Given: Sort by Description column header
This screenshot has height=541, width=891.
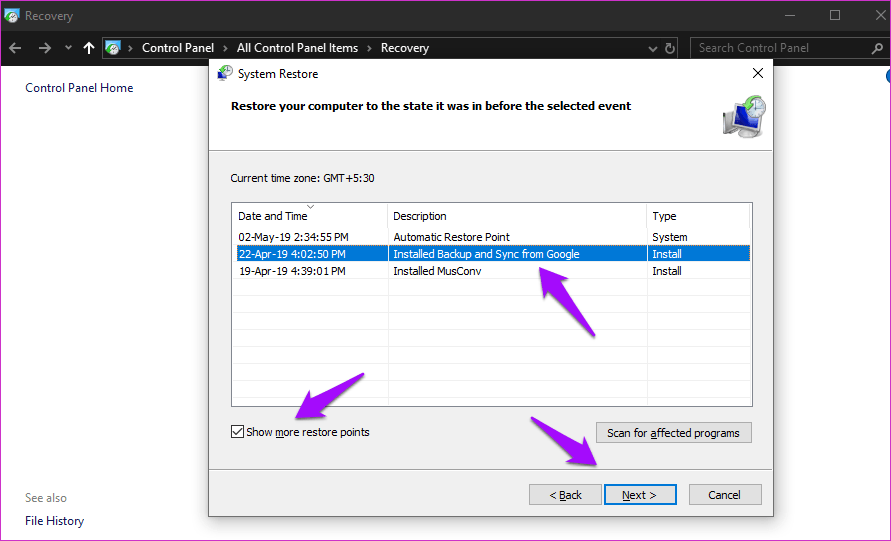Looking at the screenshot, I should [x=517, y=216].
